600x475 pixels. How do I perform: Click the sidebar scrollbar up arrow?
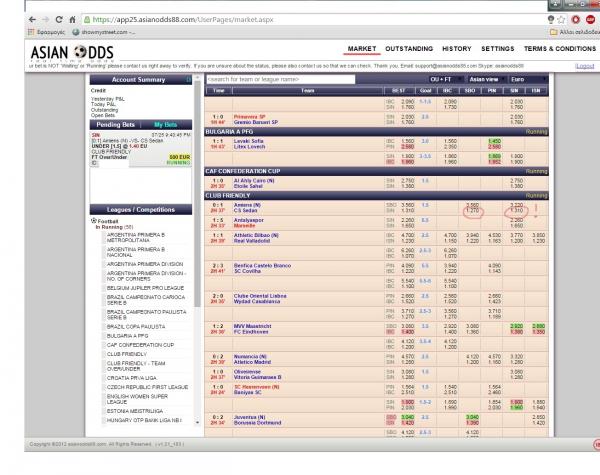pos(197,77)
